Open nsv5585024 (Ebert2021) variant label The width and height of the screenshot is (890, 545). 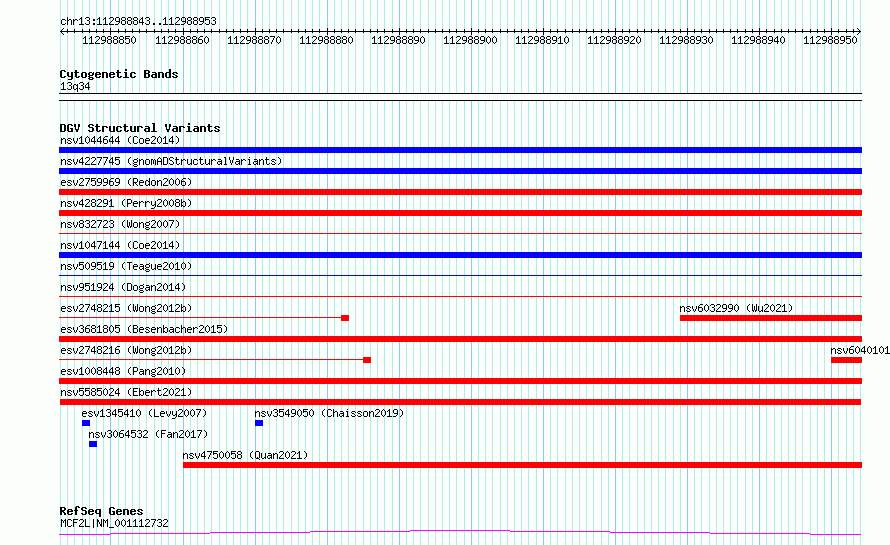point(126,392)
